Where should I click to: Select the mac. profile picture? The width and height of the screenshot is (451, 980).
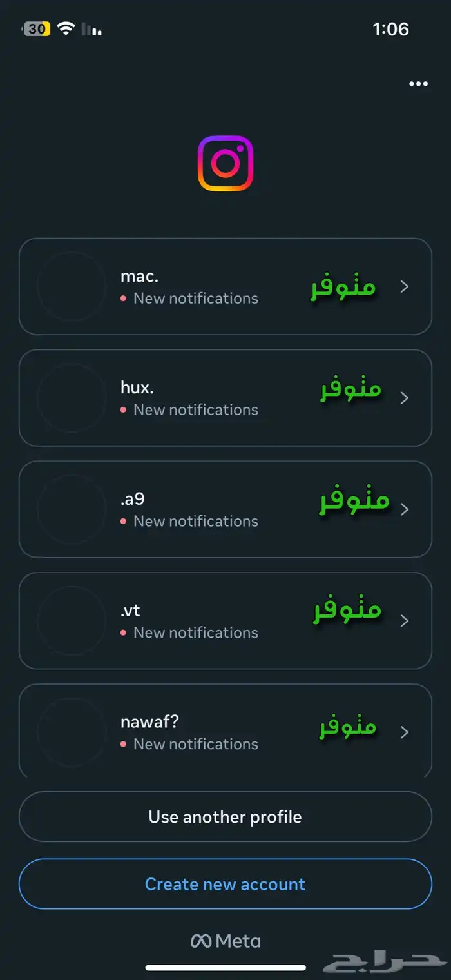(72, 286)
